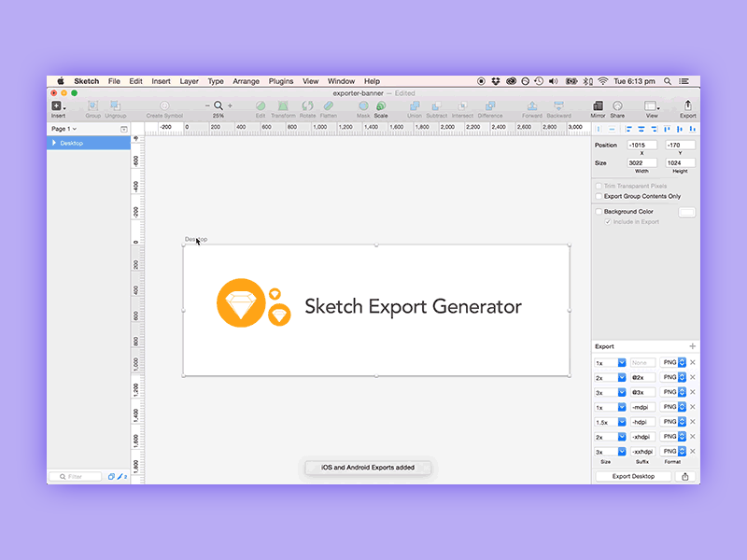Click the layer Filter search field

point(76,477)
